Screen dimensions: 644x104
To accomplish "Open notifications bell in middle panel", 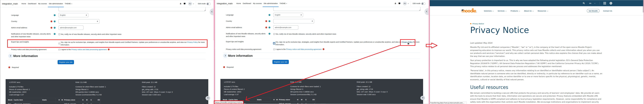I will tap(395, 4).
